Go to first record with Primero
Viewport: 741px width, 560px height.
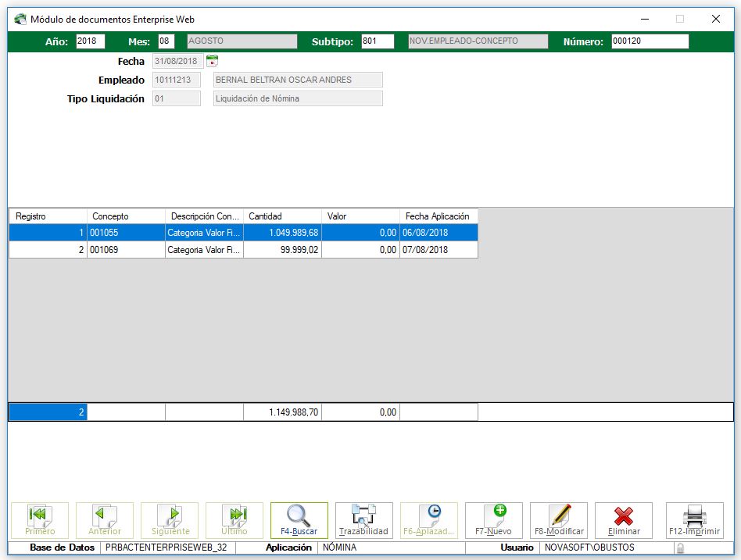(x=40, y=520)
